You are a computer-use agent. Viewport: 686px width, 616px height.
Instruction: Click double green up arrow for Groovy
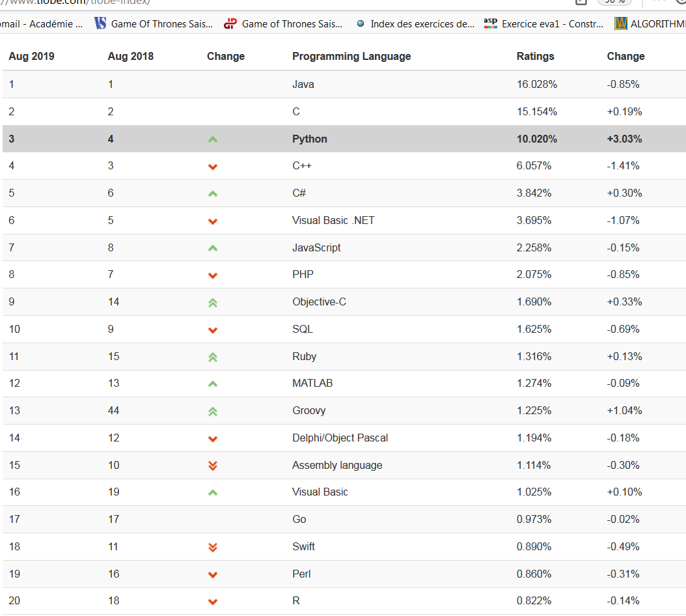[x=213, y=412]
